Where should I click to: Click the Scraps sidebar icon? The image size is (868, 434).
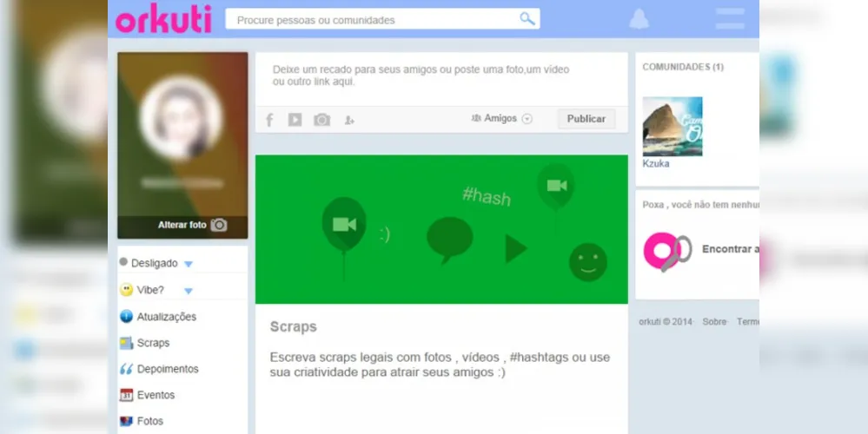(x=126, y=343)
